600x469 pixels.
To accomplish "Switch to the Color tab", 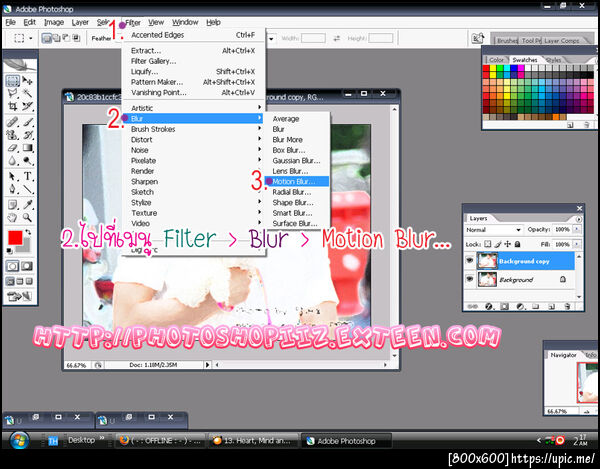I will coord(496,60).
